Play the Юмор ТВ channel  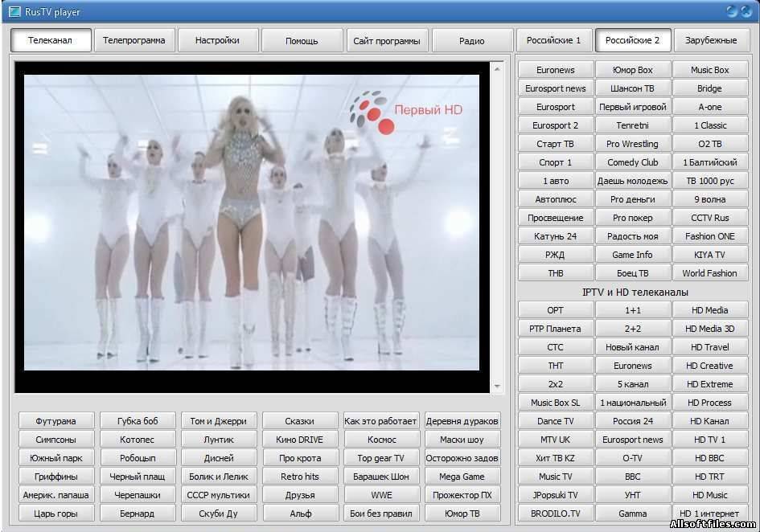coord(462,513)
